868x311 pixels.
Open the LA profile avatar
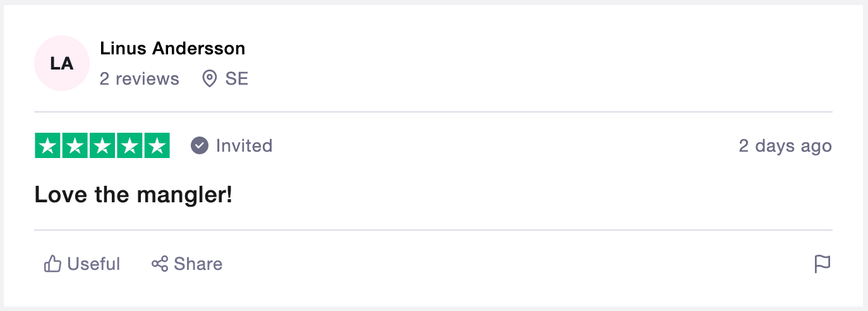click(x=62, y=63)
